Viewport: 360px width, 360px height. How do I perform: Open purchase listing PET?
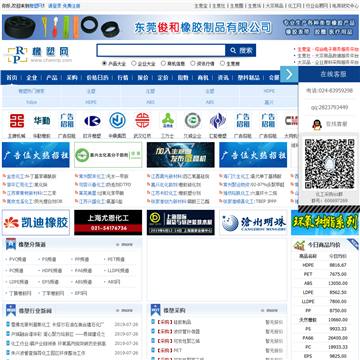coord(178,350)
